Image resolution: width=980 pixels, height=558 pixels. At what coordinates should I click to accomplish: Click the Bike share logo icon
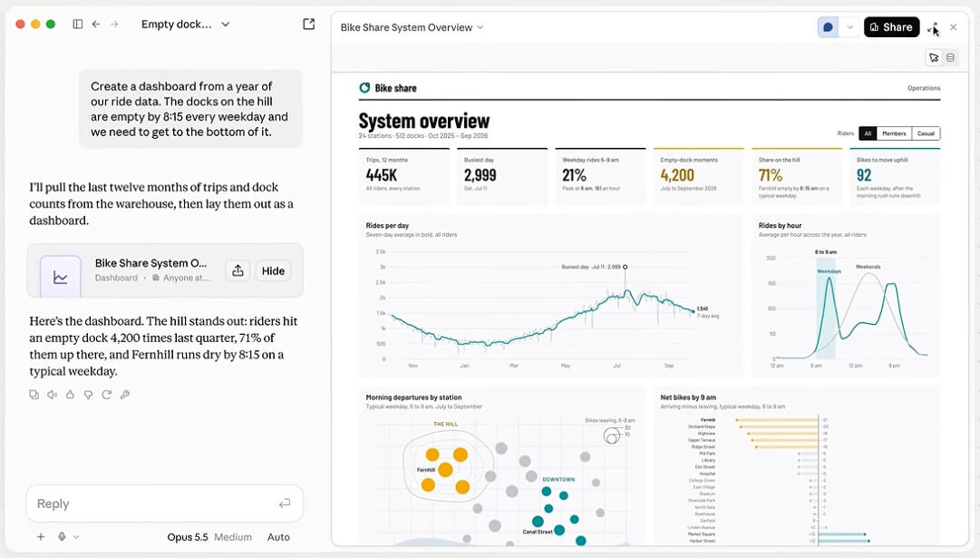tap(364, 88)
